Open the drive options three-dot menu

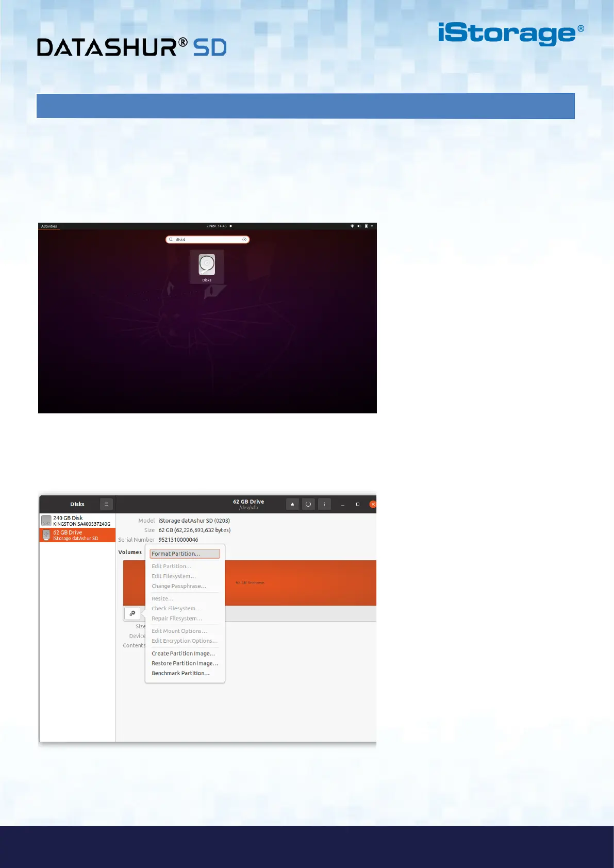324,504
